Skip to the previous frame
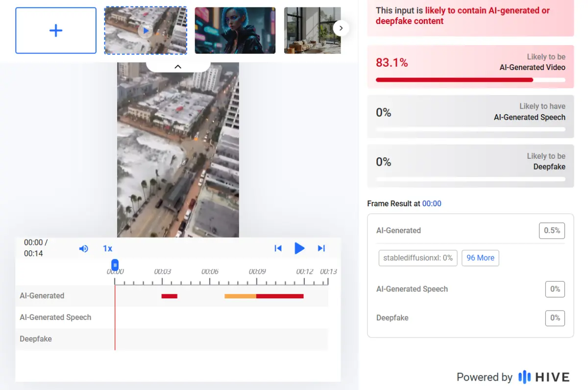Screen dimensions: 588x390 (278, 248)
